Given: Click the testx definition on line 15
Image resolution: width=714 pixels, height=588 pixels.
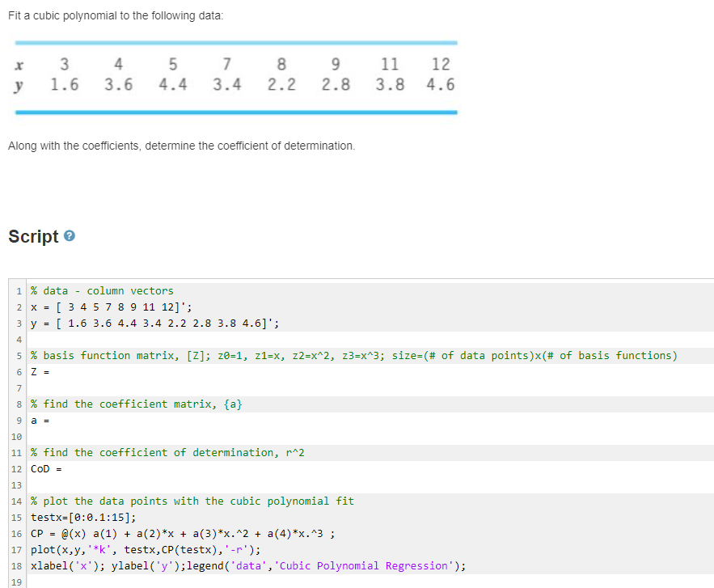Looking at the screenshot, I should tap(81, 517).
